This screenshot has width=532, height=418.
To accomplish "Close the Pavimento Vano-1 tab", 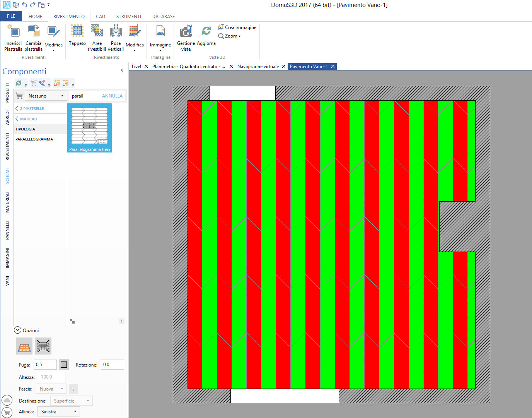I will tap(333, 67).
